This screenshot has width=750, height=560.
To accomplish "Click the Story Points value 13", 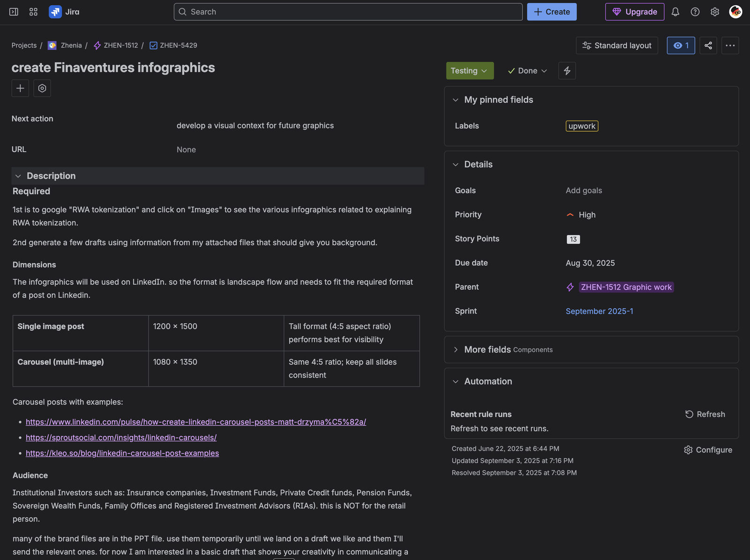I will [x=573, y=239].
